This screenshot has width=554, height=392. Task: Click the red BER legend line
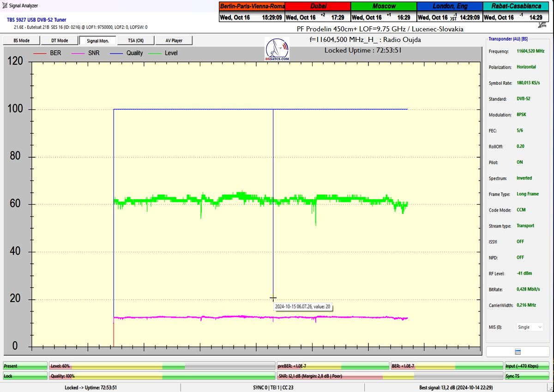[x=40, y=53]
